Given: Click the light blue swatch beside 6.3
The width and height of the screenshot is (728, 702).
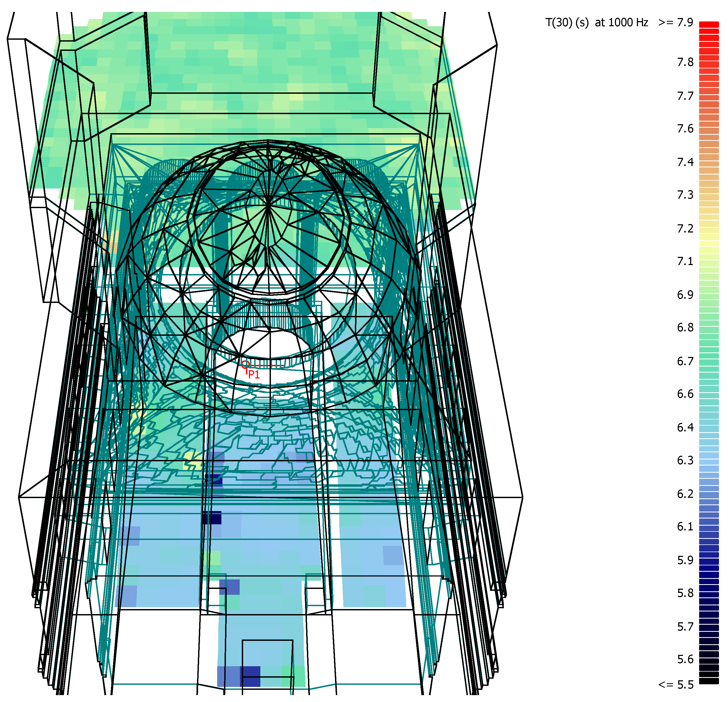Looking at the screenshot, I should tap(709, 462).
